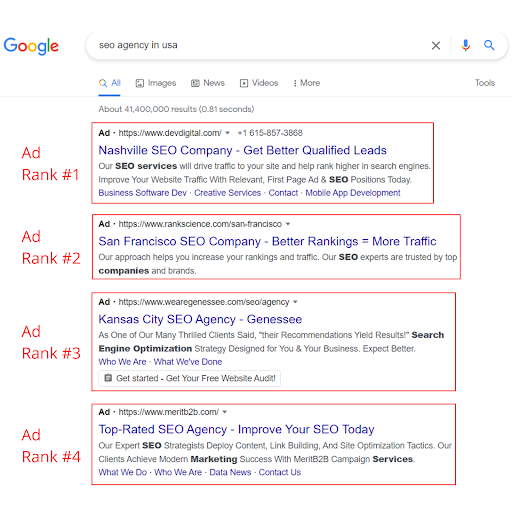The height and width of the screenshot is (512, 512).
Task: Open San Francisco SEO Company ad link
Action: tap(267, 241)
